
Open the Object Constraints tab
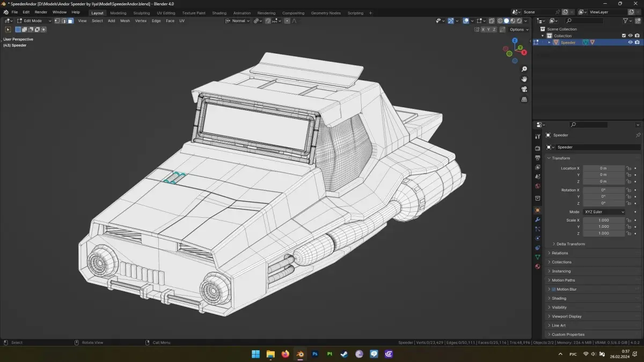point(537,248)
